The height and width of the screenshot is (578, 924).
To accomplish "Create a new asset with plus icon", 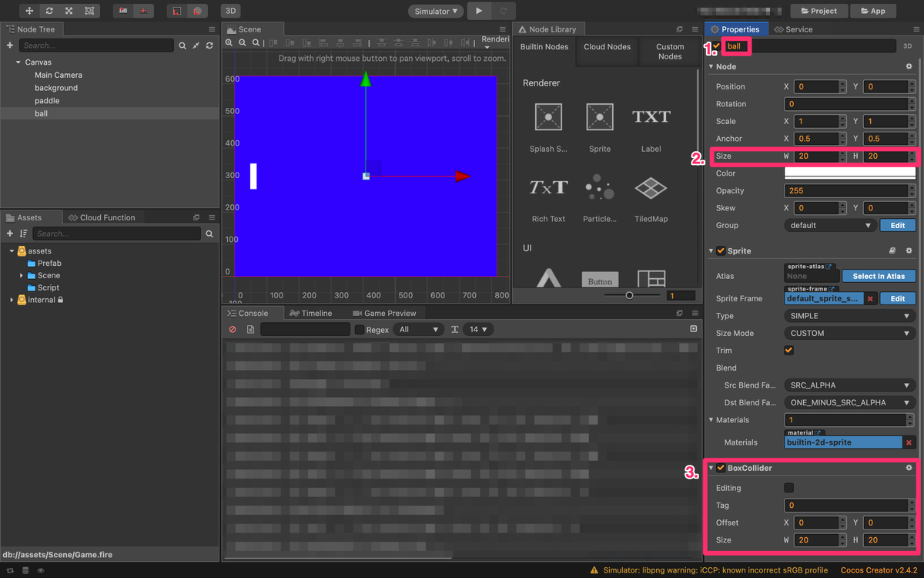I will (10, 234).
